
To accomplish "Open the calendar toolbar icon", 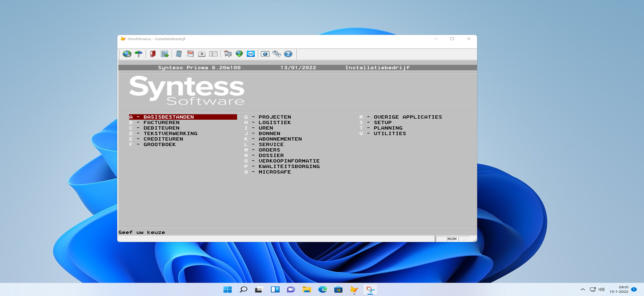I will (190, 54).
